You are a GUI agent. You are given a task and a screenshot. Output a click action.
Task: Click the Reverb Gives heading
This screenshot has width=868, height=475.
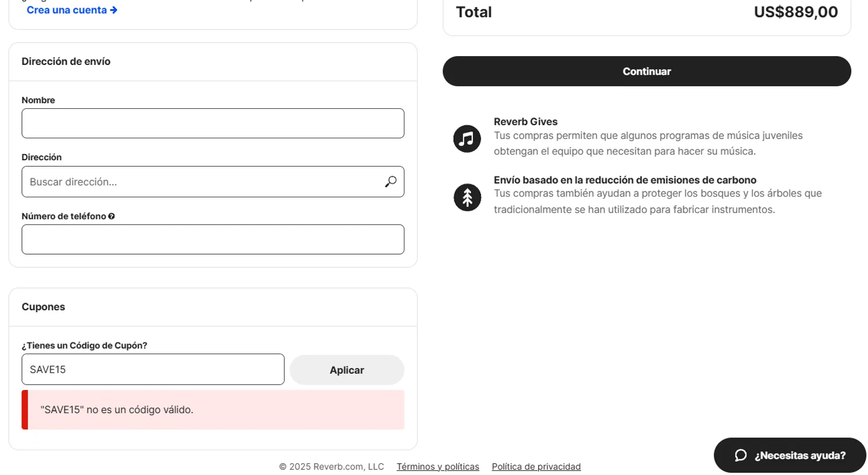[x=525, y=121]
